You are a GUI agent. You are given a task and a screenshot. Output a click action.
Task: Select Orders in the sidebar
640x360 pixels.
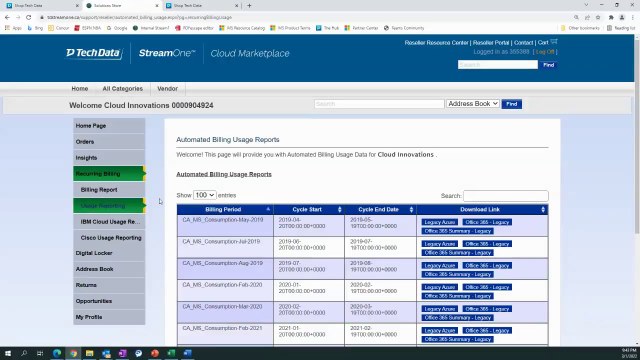pyautogui.click(x=109, y=142)
